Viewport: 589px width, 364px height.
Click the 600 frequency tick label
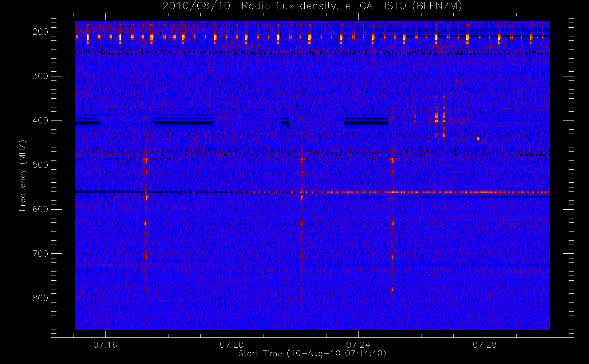pyautogui.click(x=40, y=209)
